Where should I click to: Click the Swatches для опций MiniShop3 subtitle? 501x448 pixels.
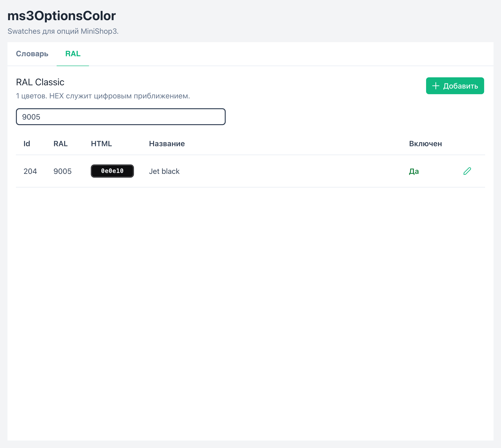63,31
